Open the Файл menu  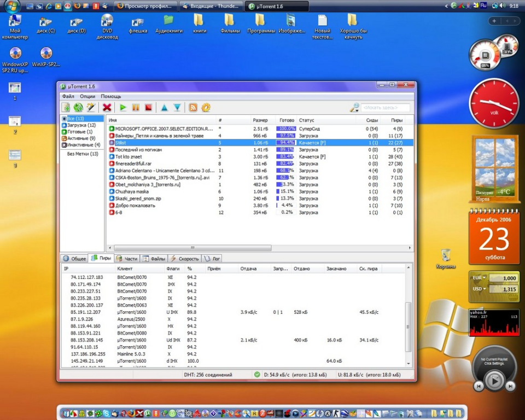click(x=68, y=96)
